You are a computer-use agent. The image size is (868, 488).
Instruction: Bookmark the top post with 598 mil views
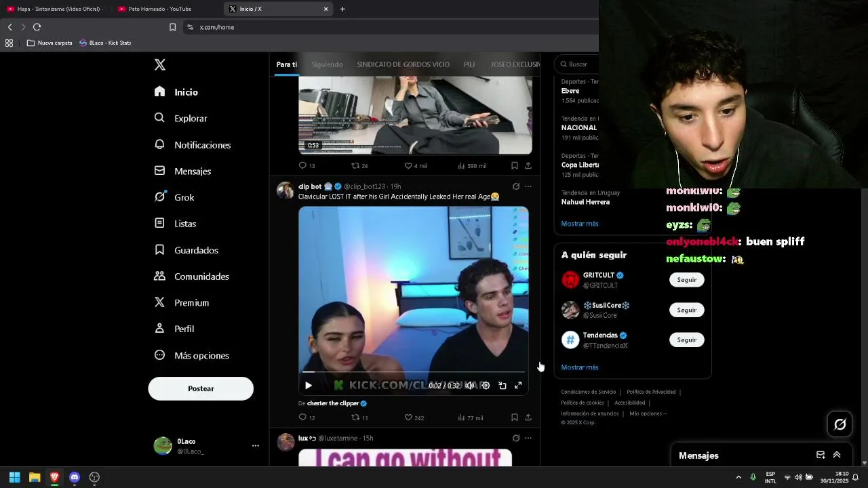click(515, 165)
